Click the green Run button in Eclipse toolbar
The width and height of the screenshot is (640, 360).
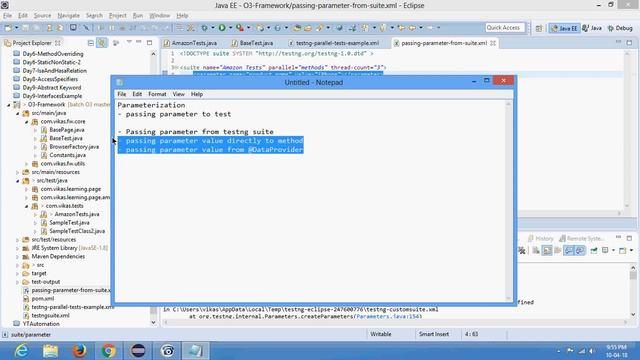pos(222,28)
